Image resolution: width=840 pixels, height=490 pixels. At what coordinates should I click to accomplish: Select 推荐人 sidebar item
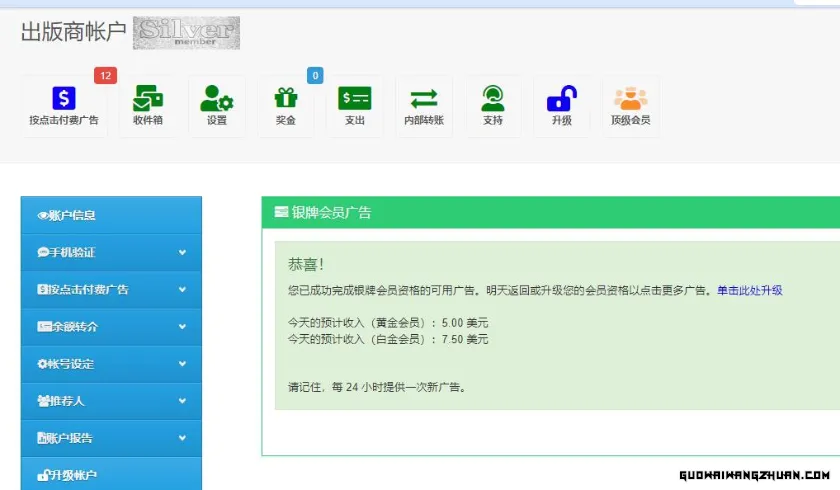pos(111,401)
